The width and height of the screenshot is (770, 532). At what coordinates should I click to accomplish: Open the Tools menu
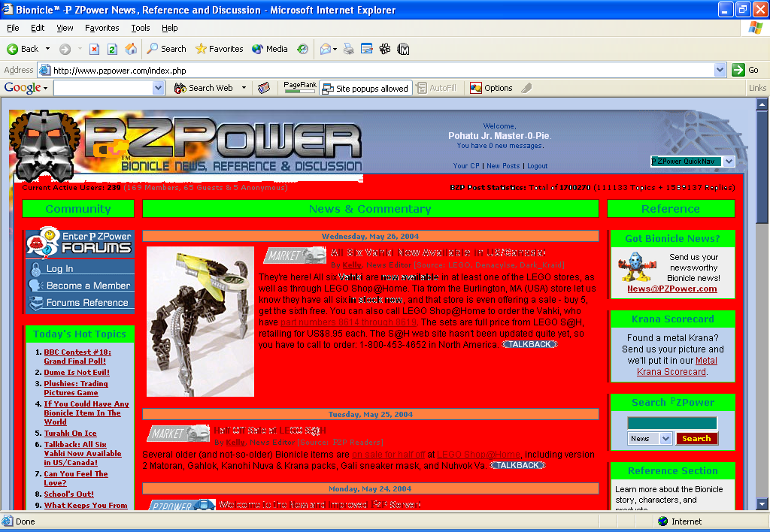[x=140, y=28]
